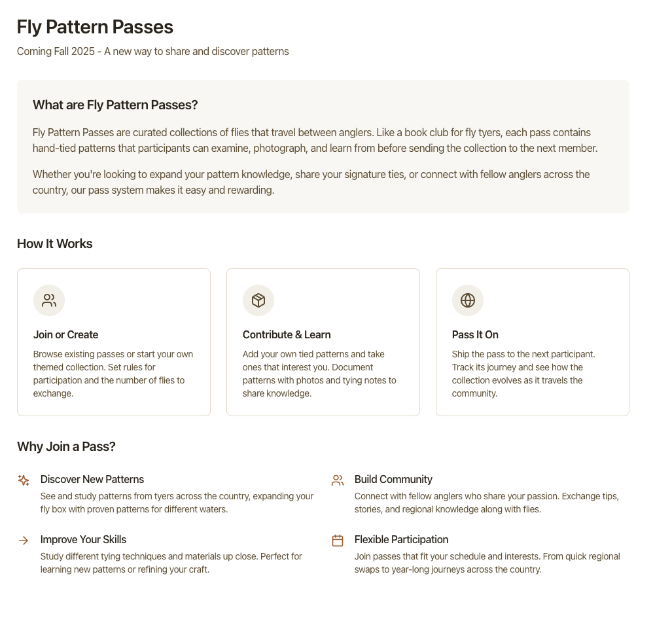This screenshot has width=672, height=623.
Task: Click the calendar icon beside Flexible Participation
Action: [338, 541]
